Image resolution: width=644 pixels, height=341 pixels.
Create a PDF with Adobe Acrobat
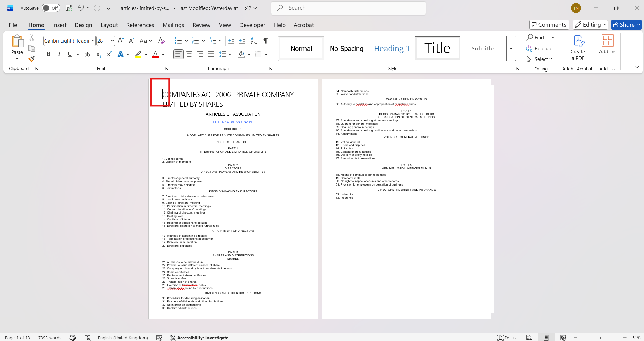pyautogui.click(x=578, y=48)
